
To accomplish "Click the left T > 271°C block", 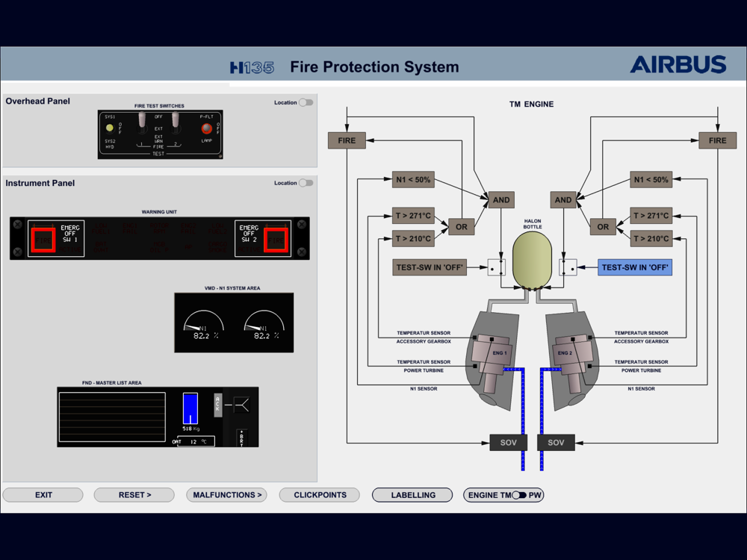I will [413, 216].
